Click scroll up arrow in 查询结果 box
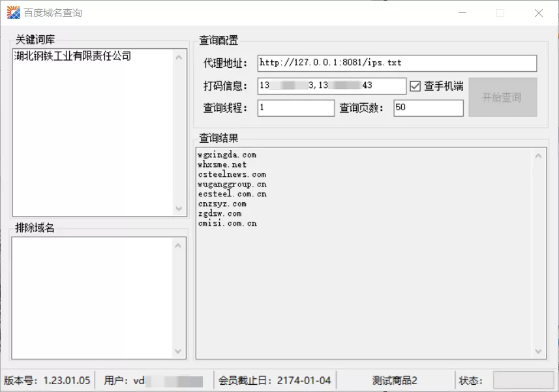 coord(538,156)
